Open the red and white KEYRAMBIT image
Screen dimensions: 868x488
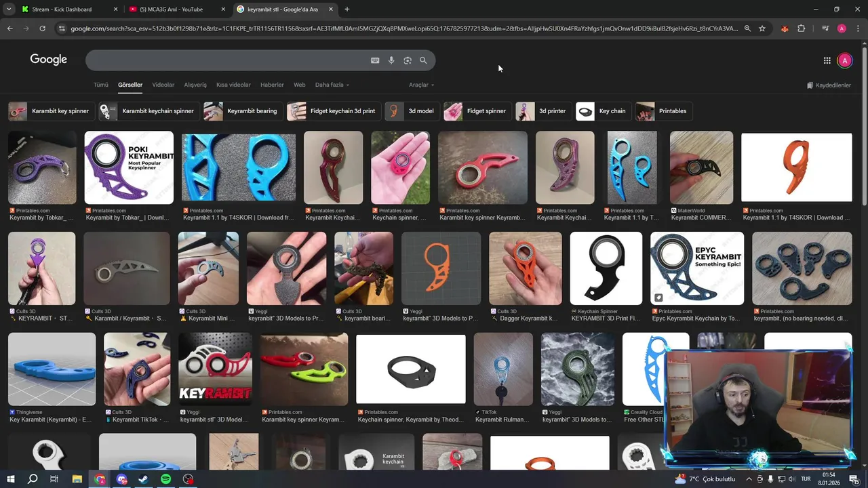coord(215,369)
